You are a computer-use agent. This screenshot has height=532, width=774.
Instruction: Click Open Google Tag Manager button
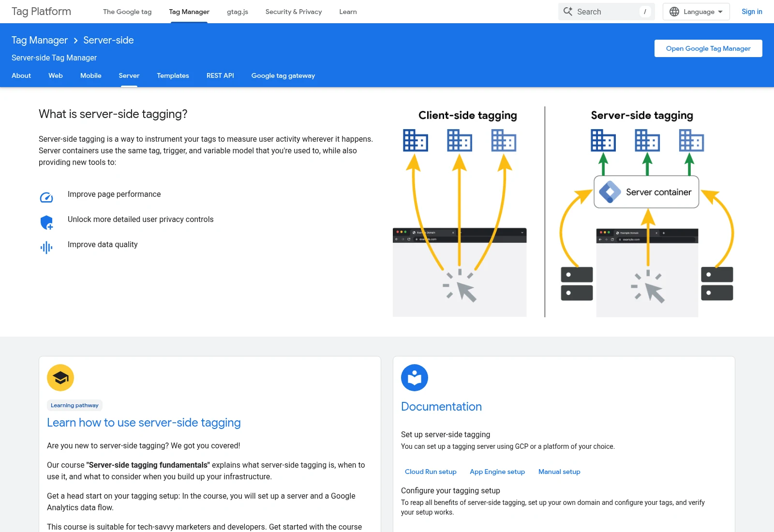pos(708,48)
